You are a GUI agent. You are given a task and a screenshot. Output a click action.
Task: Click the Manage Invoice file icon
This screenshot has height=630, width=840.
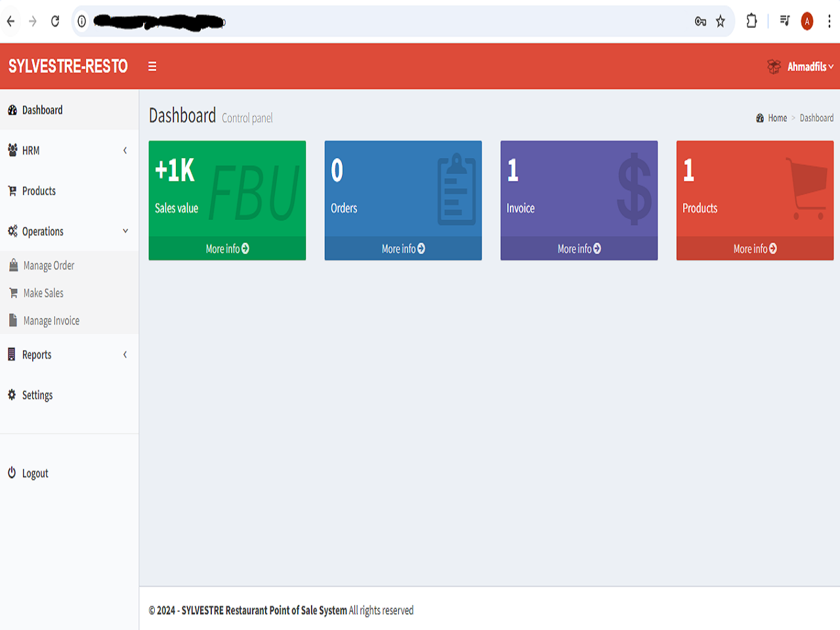click(13, 320)
